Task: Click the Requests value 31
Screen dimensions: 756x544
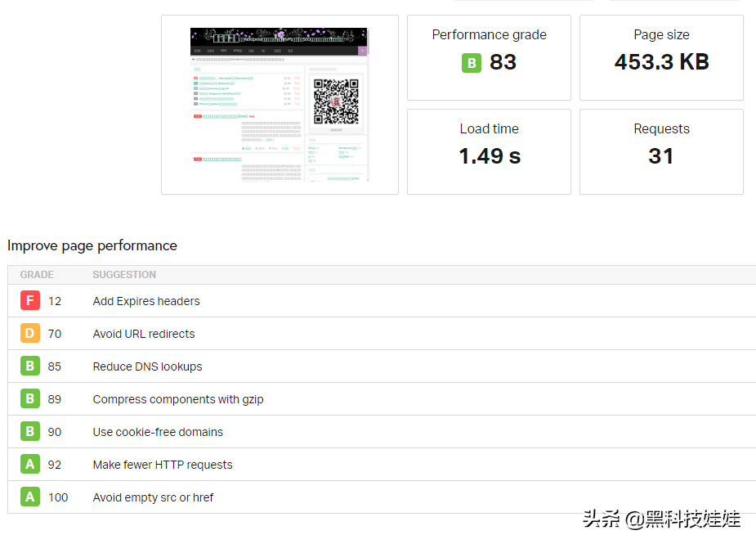Action: pyautogui.click(x=661, y=156)
